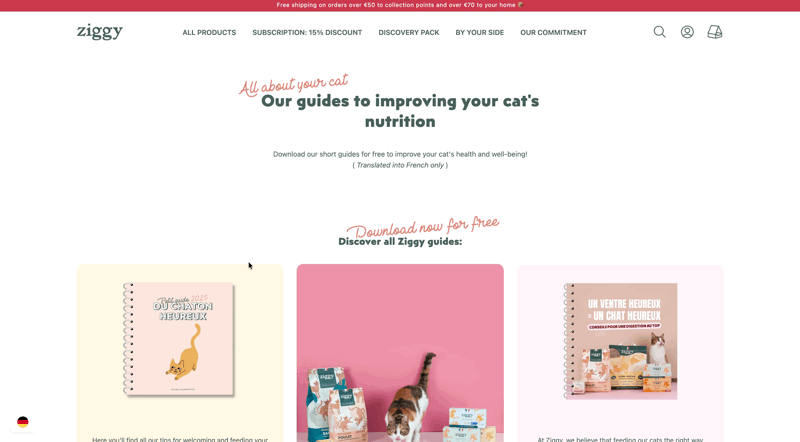Open the shopping cart box icon
Screen dimensions: 800x442
[x=715, y=32]
